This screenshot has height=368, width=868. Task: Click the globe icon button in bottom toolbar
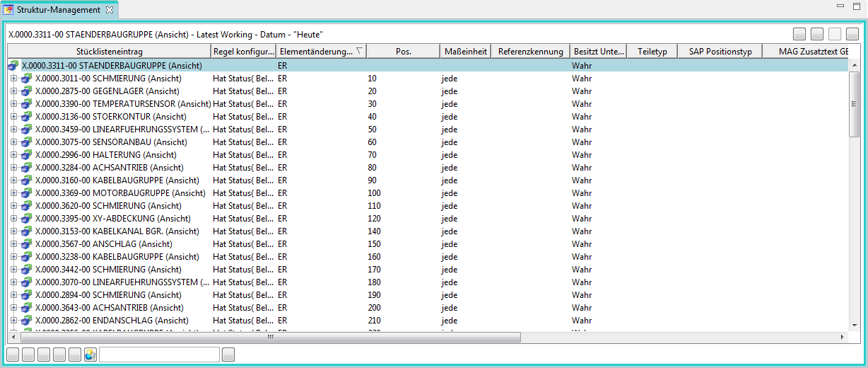tap(90, 355)
